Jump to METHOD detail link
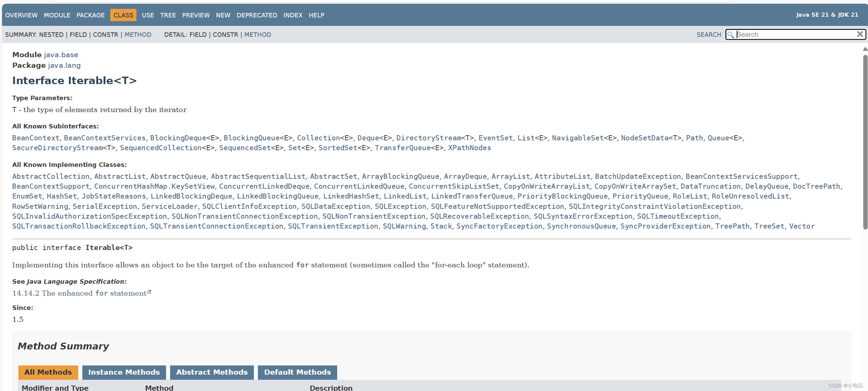The width and height of the screenshot is (868, 391). (x=258, y=35)
